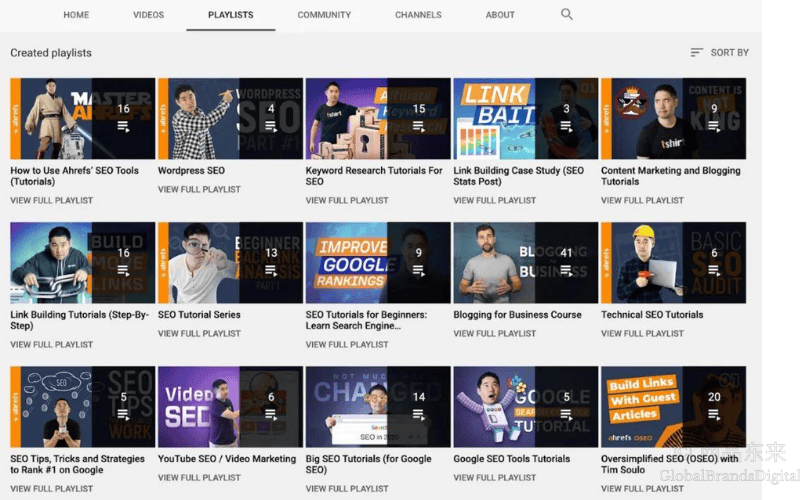The image size is (800, 500).
Task: Open the COMMUNITY tab
Action: point(324,15)
